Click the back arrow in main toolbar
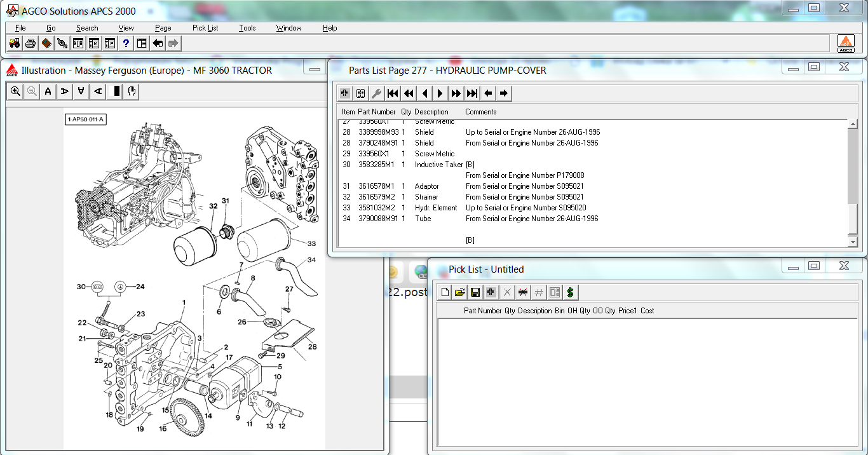Screen dimensions: 868x455 pos(158,43)
